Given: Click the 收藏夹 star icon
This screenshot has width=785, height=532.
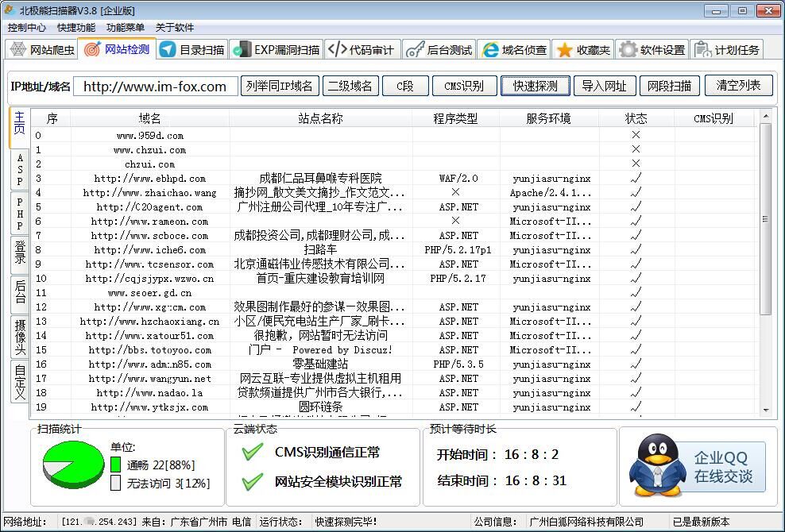Looking at the screenshot, I should [564, 49].
